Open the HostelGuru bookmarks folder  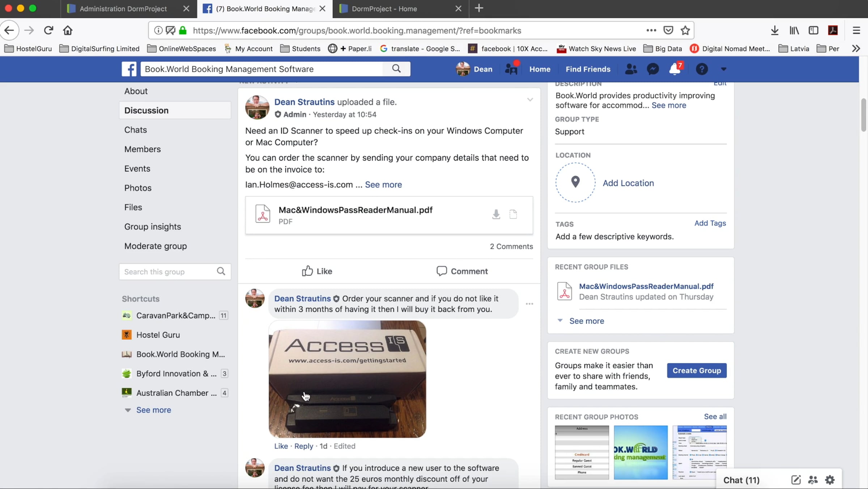pyautogui.click(x=28, y=49)
